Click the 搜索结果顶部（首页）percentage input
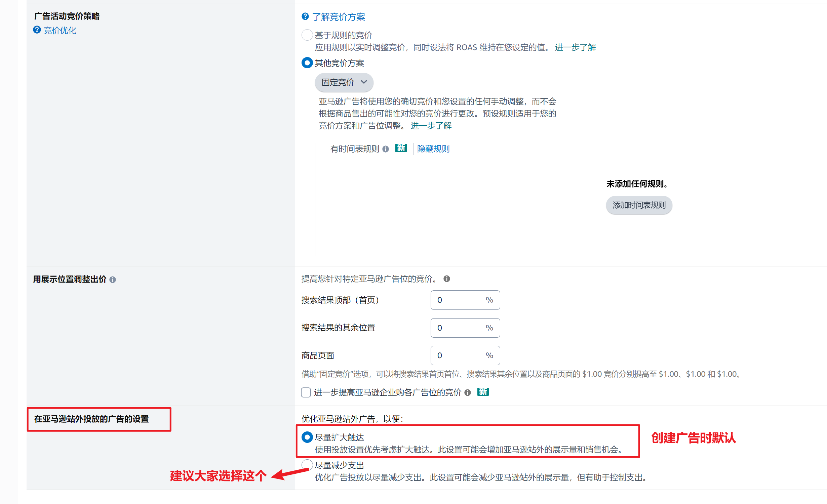The image size is (827, 504). [465, 300]
